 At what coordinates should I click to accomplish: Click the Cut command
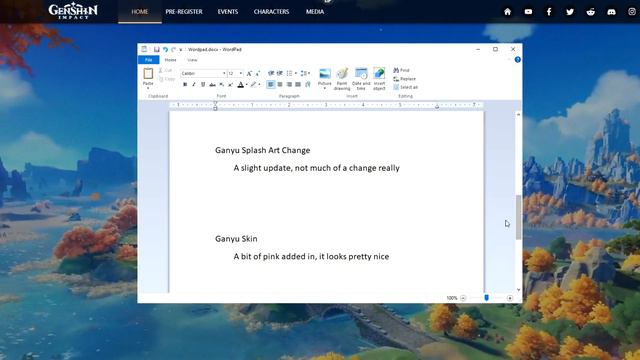pos(166,70)
